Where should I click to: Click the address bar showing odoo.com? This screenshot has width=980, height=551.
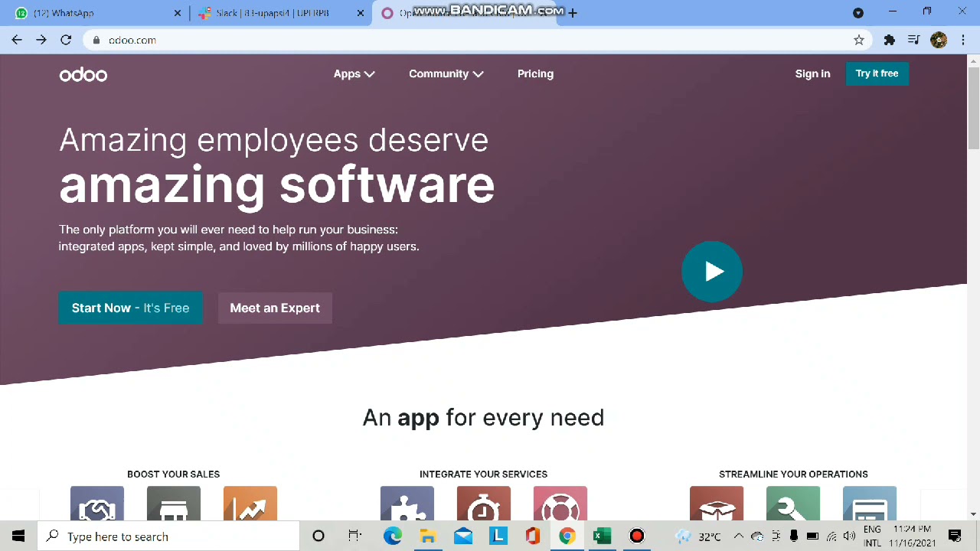pyautogui.click(x=479, y=40)
